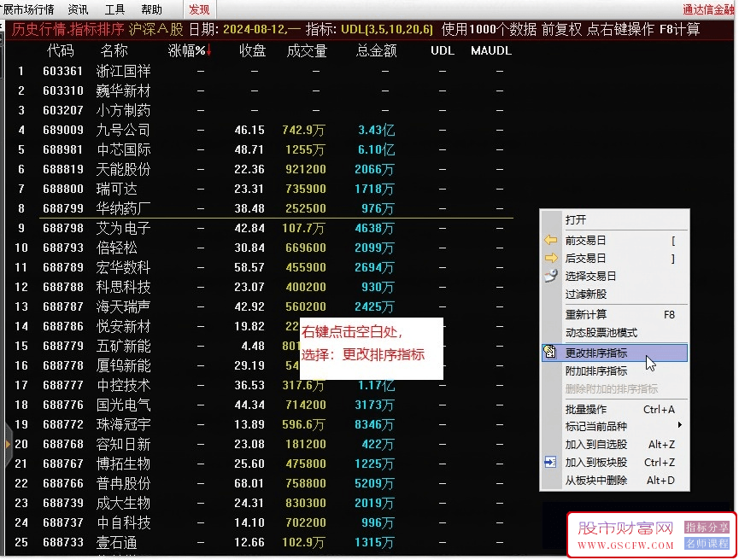The width and height of the screenshot is (739, 560).
Task: Click the 名师课程 badge
Action: coord(707,544)
